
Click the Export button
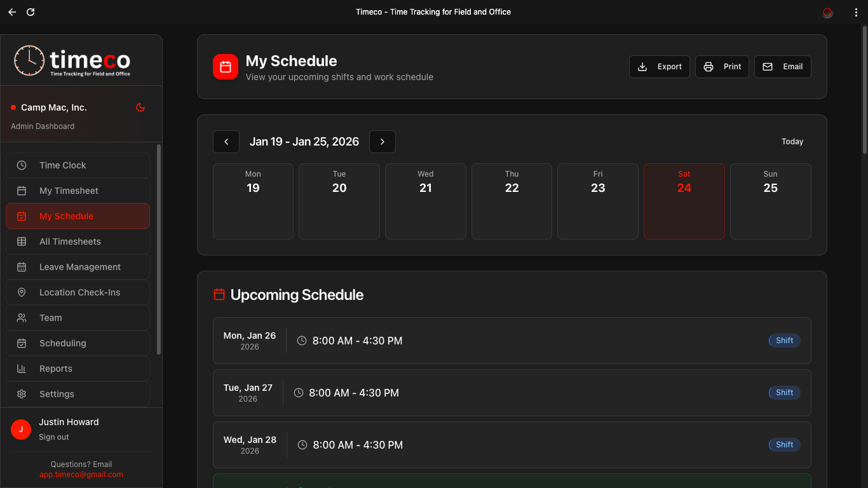[x=659, y=66]
